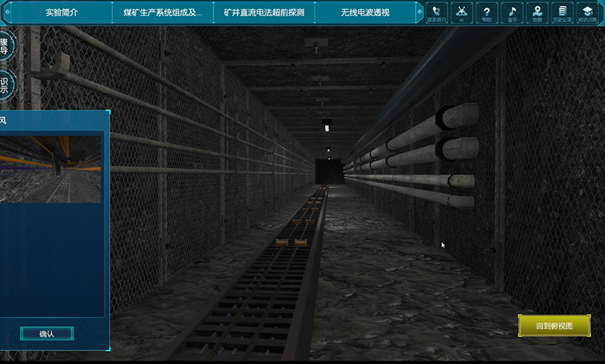This screenshot has width=605, height=364.
Task: Open the AI assistant icon
Action: pyautogui.click(x=461, y=12)
